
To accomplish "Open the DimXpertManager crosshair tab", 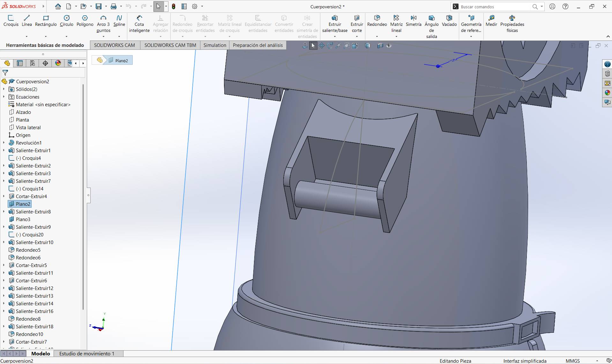I will (x=45, y=63).
